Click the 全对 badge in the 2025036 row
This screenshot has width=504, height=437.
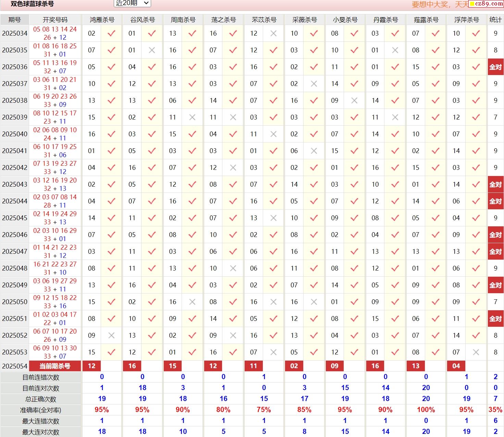coord(495,67)
